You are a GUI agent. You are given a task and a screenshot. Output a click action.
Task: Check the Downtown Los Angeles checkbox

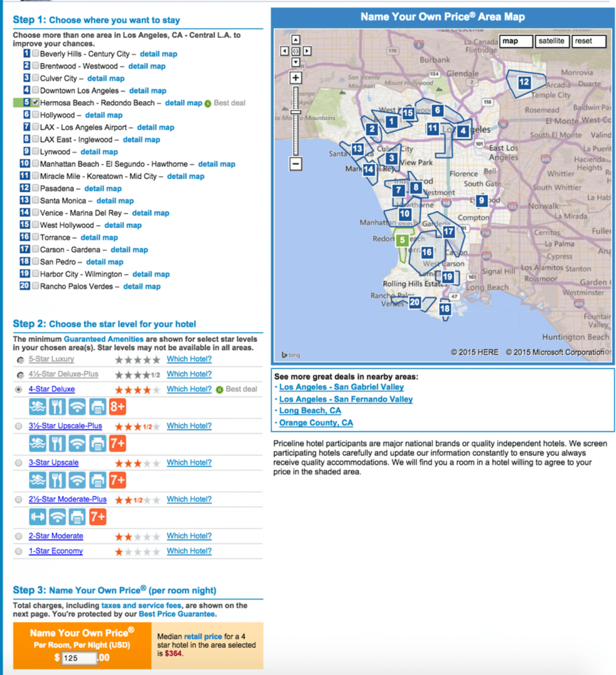coord(35,90)
